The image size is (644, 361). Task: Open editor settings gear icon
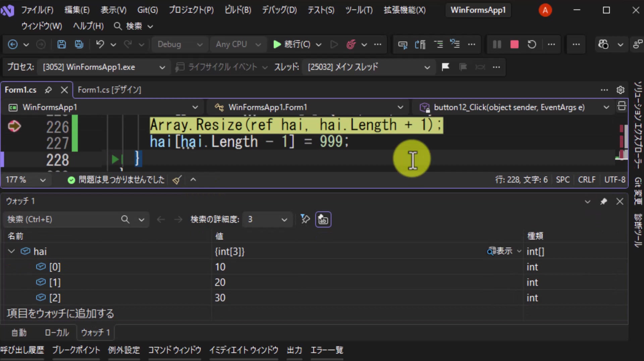click(x=620, y=90)
